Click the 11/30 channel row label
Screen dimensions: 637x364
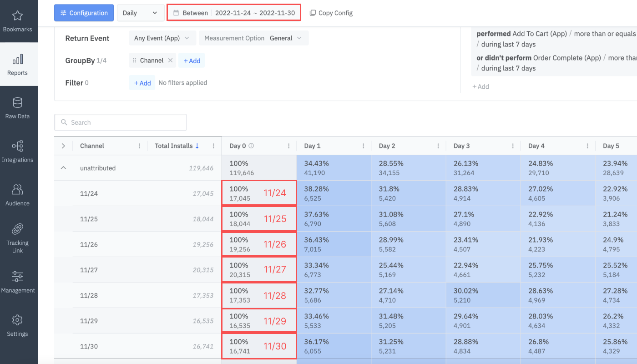(89, 346)
